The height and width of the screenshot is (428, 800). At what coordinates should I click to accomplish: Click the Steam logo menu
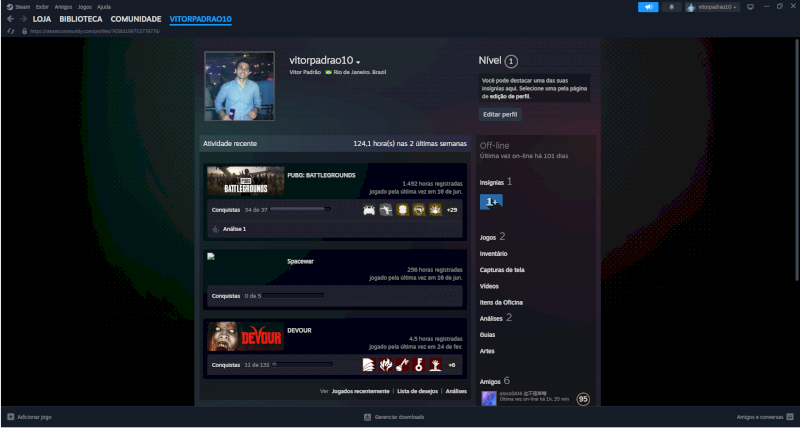tap(10, 7)
